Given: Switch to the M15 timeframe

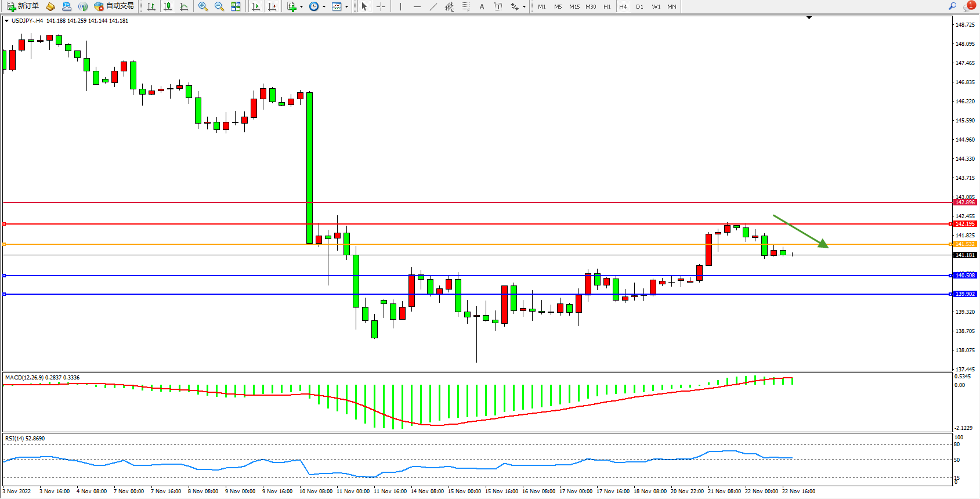Looking at the screenshot, I should (574, 6).
